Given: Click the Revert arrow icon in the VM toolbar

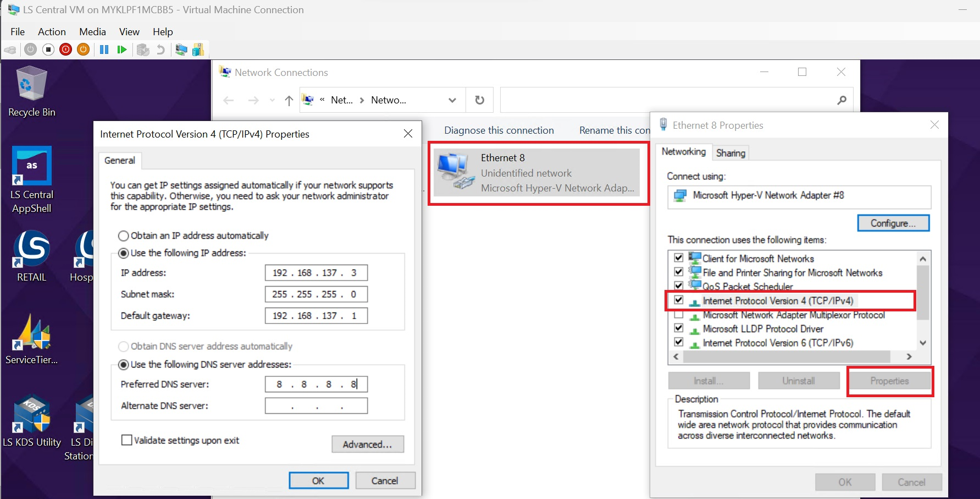Looking at the screenshot, I should coord(160,50).
